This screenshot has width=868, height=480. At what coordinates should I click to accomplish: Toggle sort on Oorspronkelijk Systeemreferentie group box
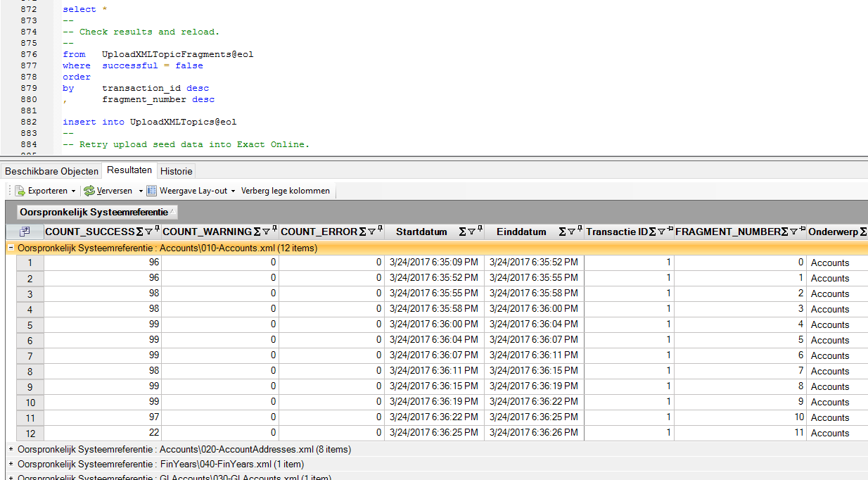(x=98, y=211)
